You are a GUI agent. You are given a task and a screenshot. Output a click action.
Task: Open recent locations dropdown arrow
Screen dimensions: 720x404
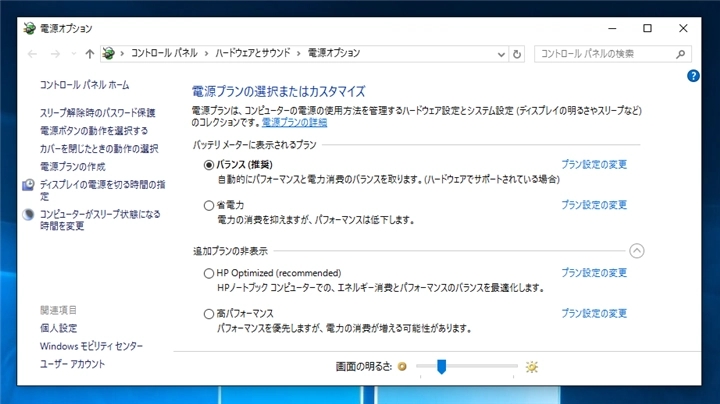point(73,54)
